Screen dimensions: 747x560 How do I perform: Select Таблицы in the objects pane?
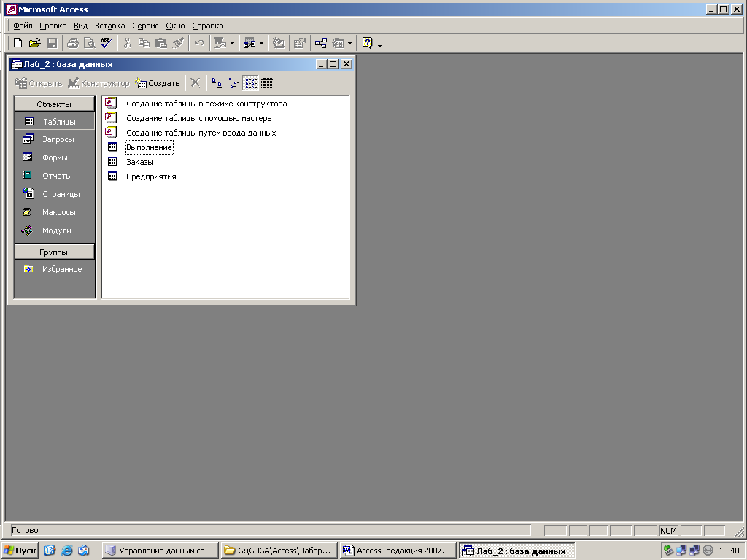(55, 122)
